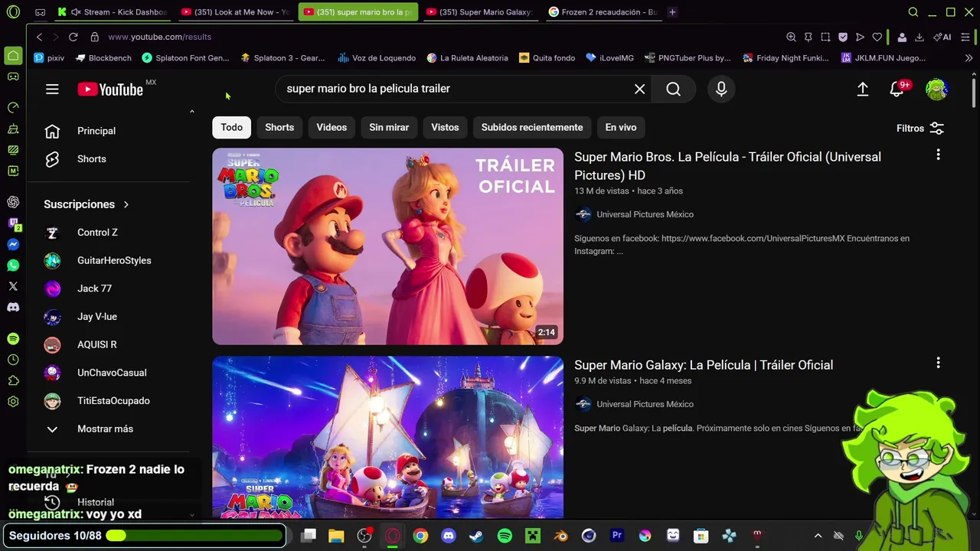
Task: Click the zoom magnifier icon in address bar
Action: coord(791,37)
